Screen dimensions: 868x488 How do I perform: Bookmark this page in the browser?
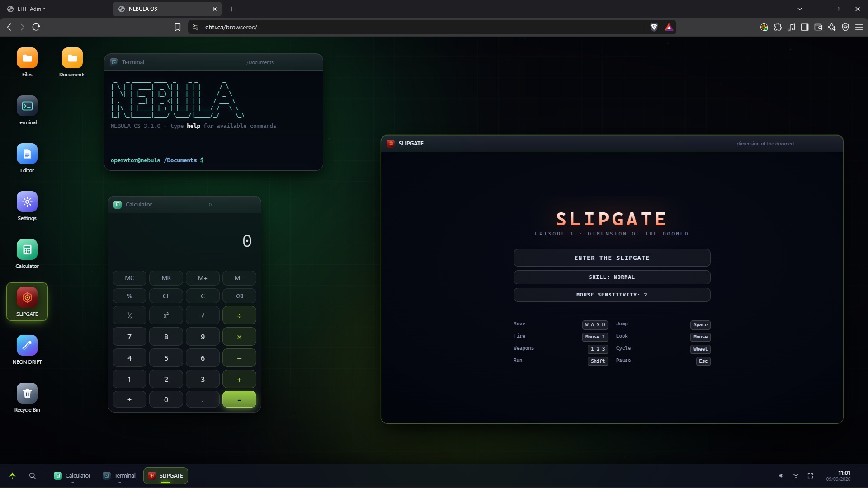pos(178,27)
